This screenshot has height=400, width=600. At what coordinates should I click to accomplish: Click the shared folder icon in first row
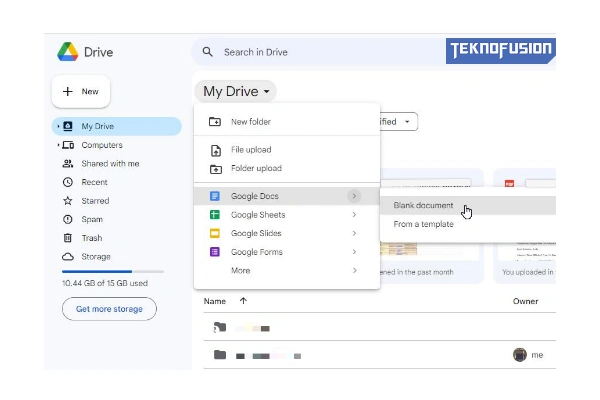(220, 328)
